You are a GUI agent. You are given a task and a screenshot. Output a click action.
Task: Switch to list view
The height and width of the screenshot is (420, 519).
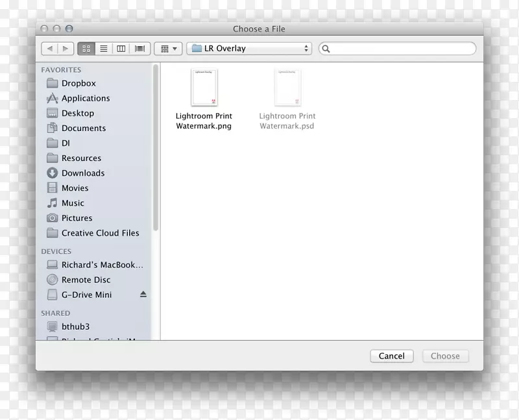coord(103,48)
